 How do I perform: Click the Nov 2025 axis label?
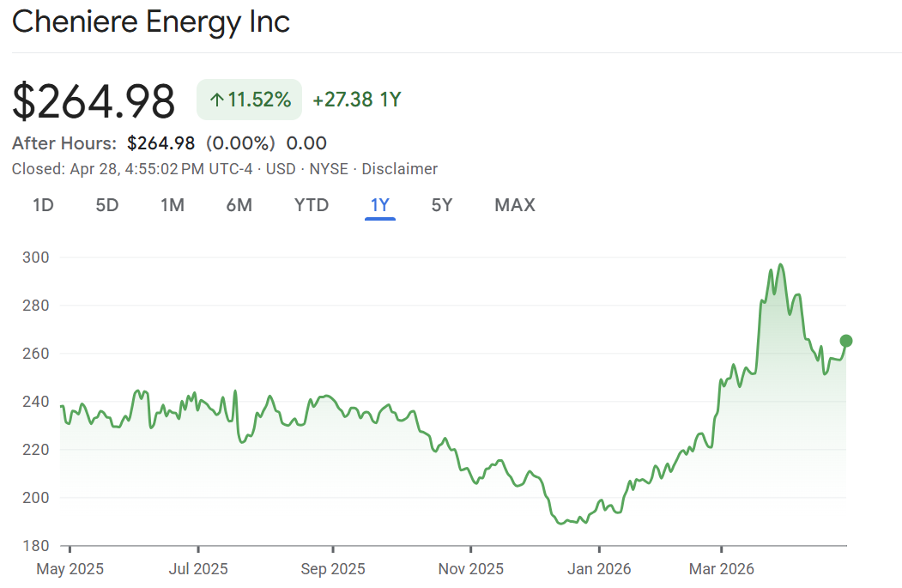(x=470, y=568)
